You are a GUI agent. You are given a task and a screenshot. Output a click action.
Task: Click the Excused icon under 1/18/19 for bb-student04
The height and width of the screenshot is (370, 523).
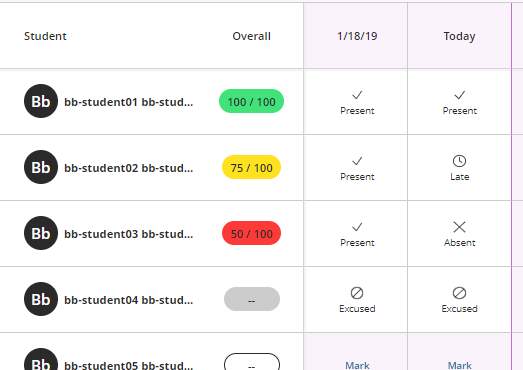pyautogui.click(x=357, y=293)
